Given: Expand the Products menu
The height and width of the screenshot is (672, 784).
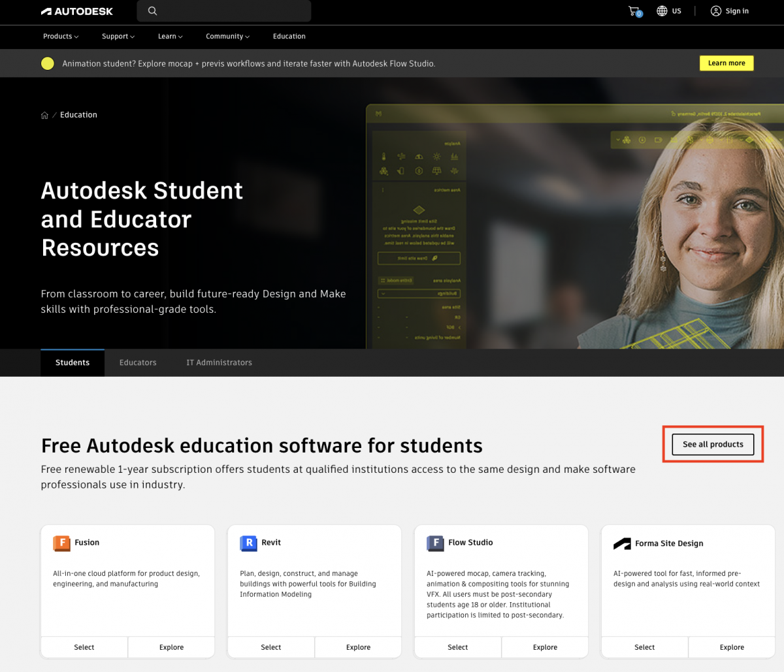Looking at the screenshot, I should tap(61, 37).
